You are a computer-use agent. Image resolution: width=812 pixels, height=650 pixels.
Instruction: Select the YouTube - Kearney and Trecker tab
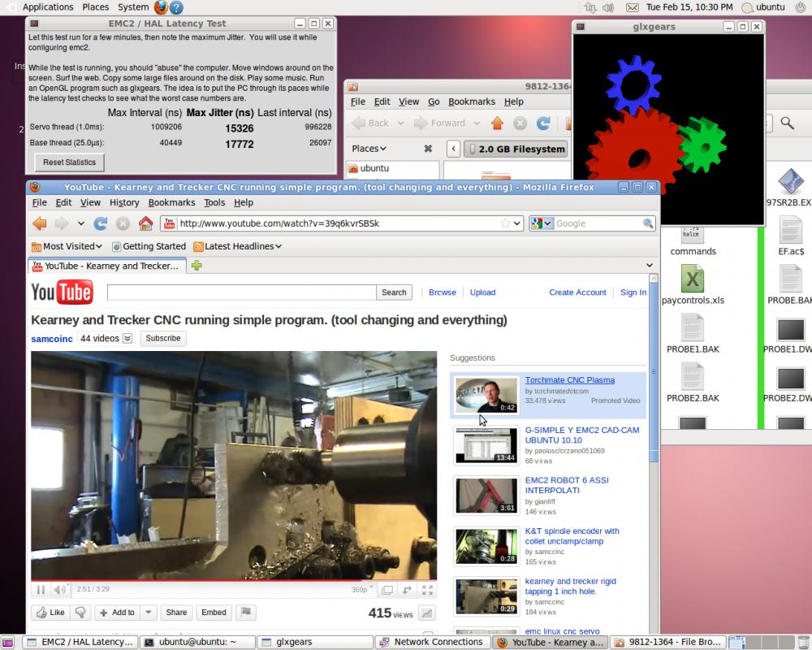[x=107, y=266]
